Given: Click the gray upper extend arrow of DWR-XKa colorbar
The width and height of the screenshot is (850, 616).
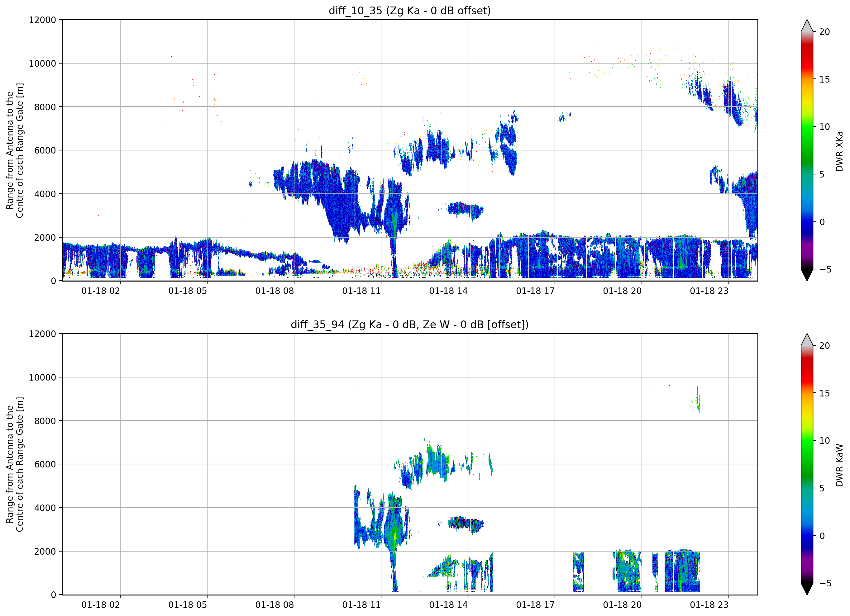Looking at the screenshot, I should tap(807, 26).
